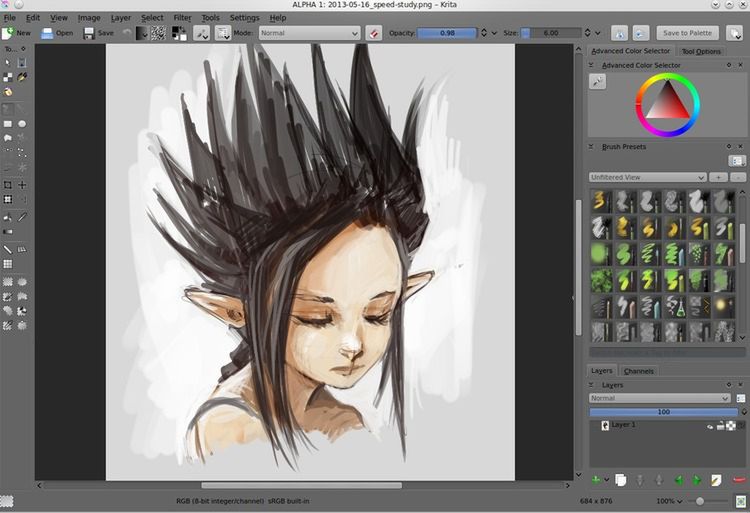Toggle alpha lock on Layer 1
Image resolution: width=750 pixels, height=513 pixels.
(732, 425)
